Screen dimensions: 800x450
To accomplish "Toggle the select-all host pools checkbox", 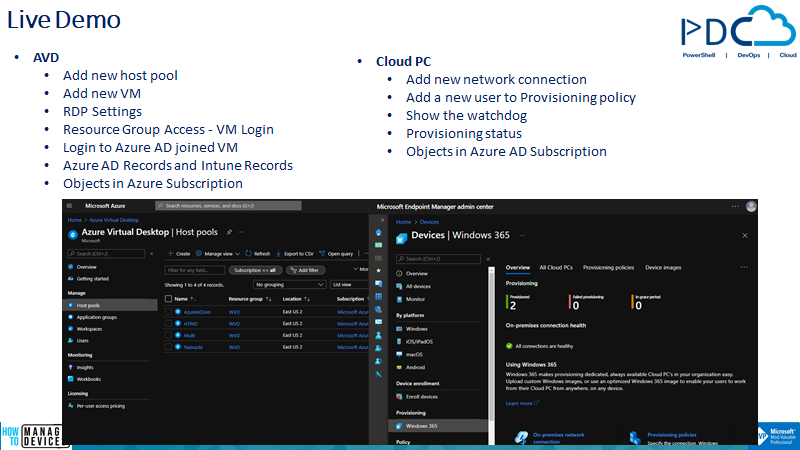I will [168, 299].
